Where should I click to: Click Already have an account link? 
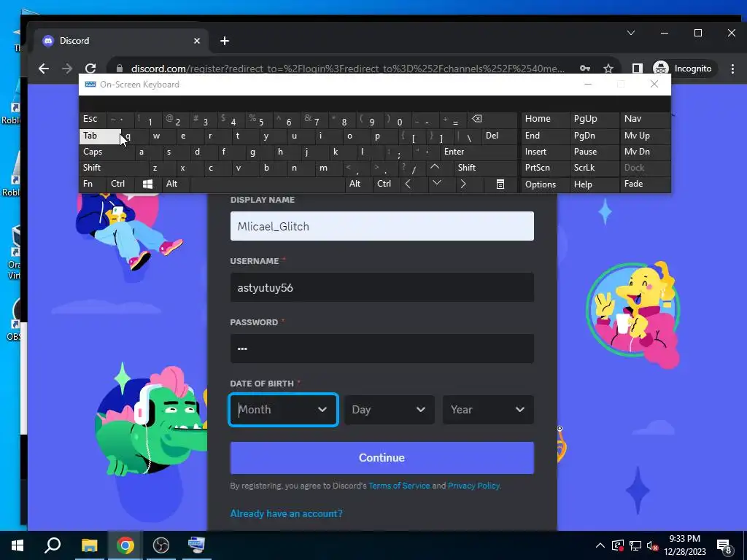(286, 514)
